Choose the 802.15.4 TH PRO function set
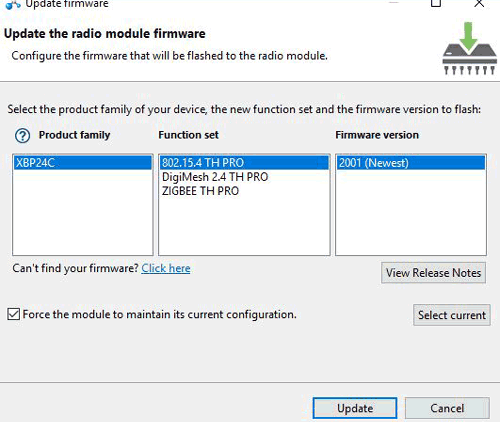Screen dimensions: 500x422 (x=244, y=163)
